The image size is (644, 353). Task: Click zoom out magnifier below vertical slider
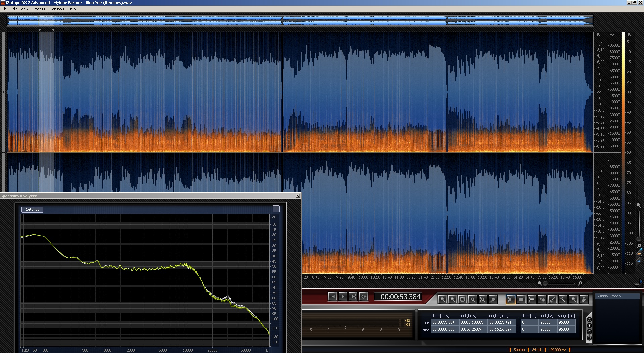(x=639, y=246)
